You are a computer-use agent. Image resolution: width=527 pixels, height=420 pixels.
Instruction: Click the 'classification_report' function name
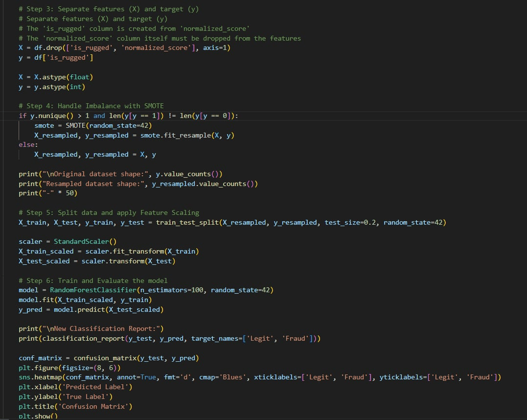coord(83,338)
